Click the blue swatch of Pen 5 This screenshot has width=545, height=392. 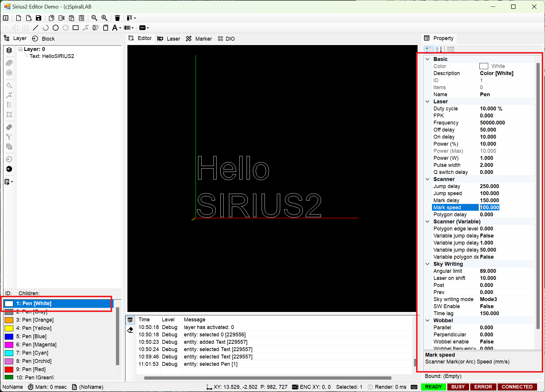[9, 336]
